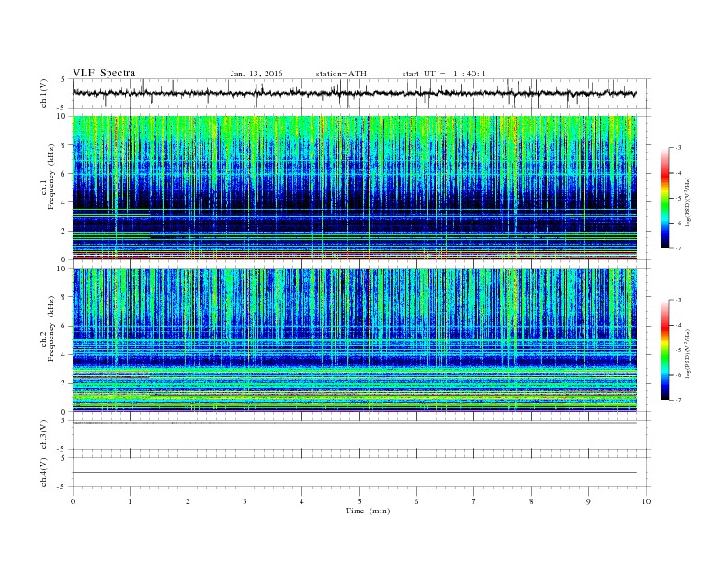Image resolution: width=728 pixels, height=563 pixels.
Task: Click the "1" minute tick on the time axis
Action: click(131, 501)
